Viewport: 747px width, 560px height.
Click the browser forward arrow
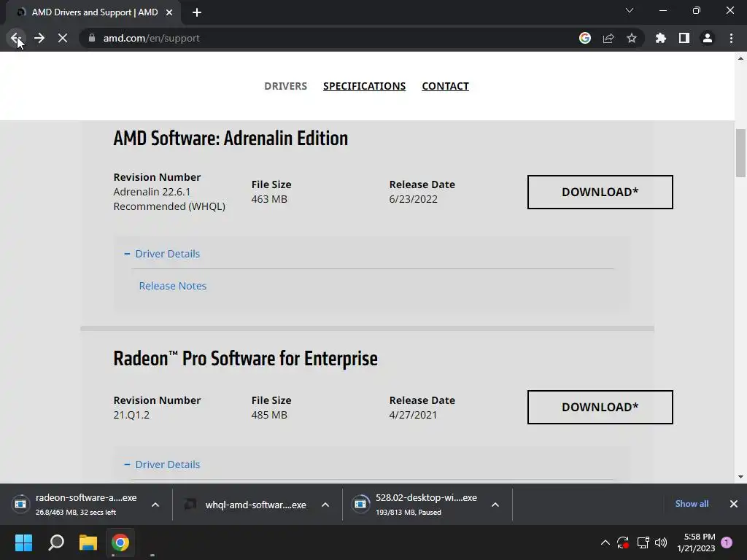(39, 38)
